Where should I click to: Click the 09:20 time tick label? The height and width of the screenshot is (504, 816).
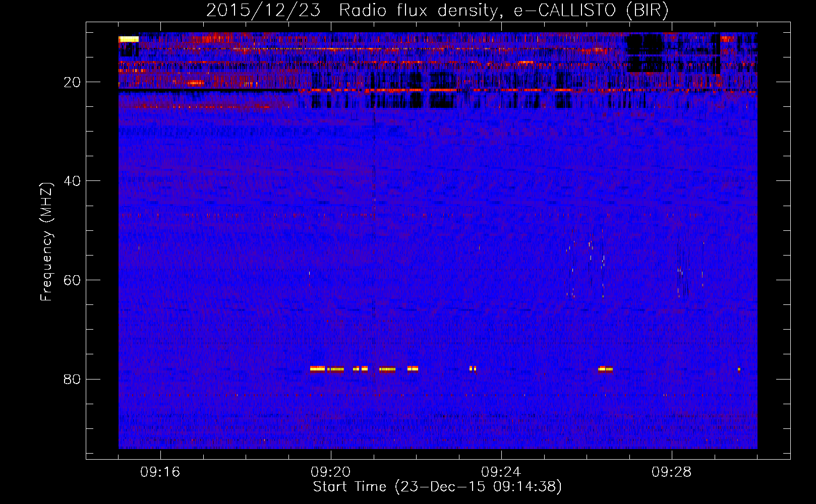pos(331,472)
